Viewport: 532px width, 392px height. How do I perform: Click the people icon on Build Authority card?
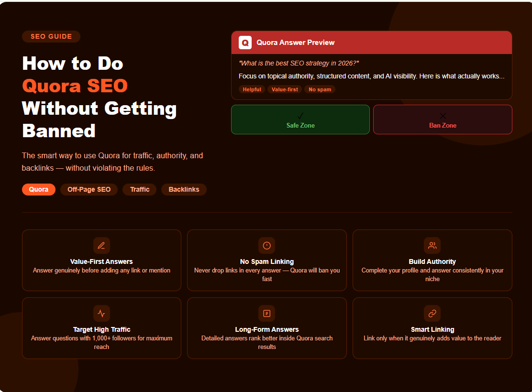tap(432, 245)
